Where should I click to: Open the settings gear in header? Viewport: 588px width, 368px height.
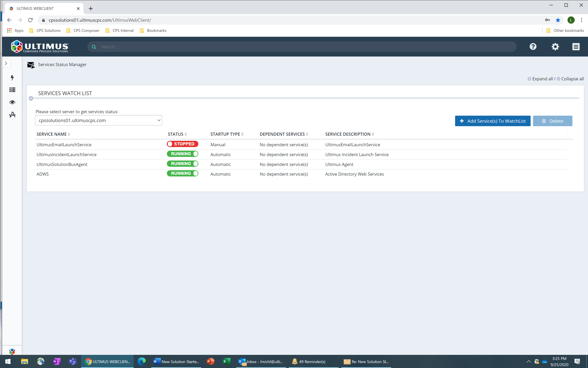[555, 46]
